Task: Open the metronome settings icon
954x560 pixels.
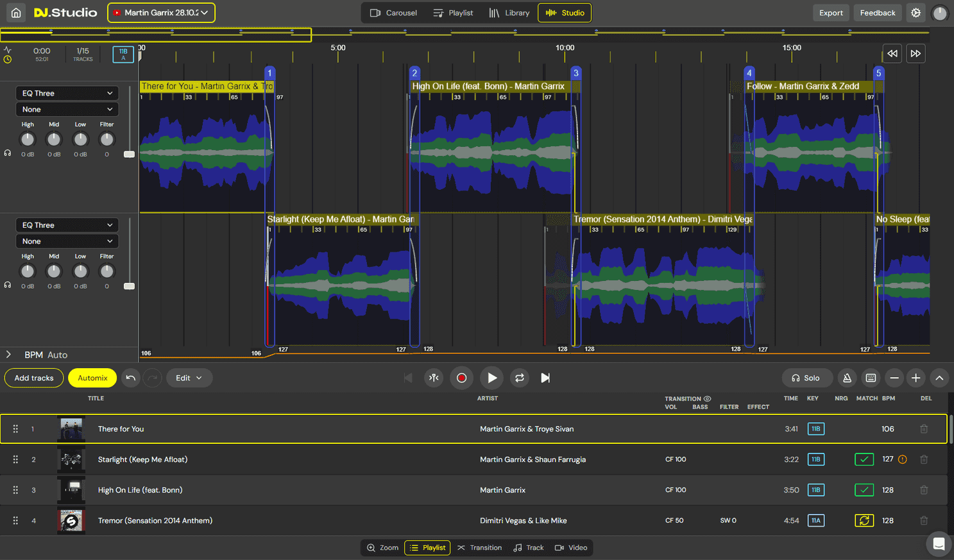Action: point(847,378)
